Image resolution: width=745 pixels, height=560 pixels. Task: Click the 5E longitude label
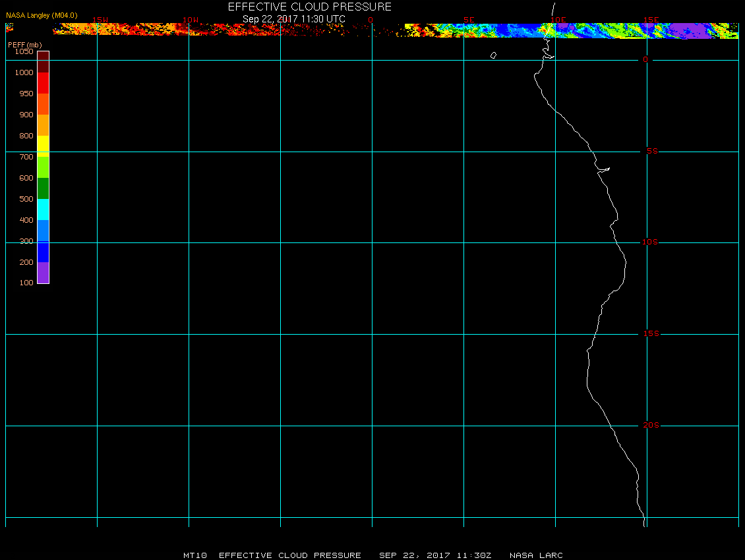click(469, 20)
